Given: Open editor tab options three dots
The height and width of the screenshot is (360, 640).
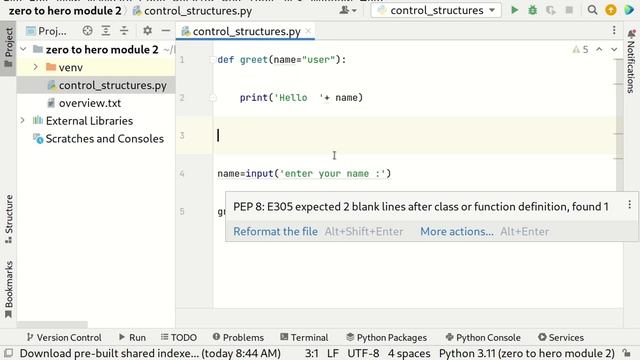Looking at the screenshot, I should (x=614, y=30).
